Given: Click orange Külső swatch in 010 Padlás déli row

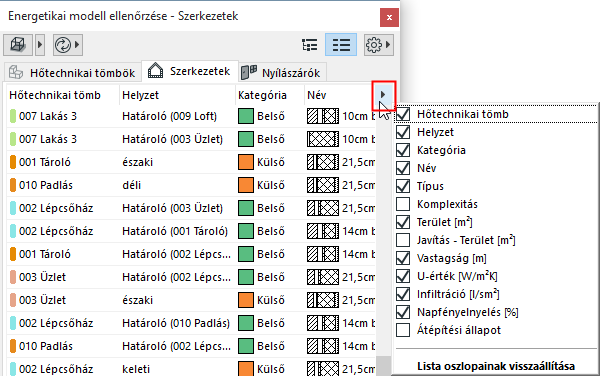Looking at the screenshot, I should [x=246, y=185].
